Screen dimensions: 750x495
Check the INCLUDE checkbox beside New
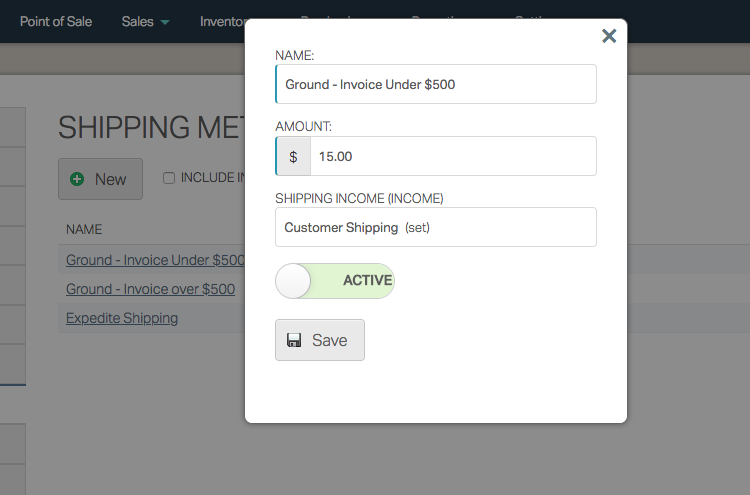coord(169,178)
